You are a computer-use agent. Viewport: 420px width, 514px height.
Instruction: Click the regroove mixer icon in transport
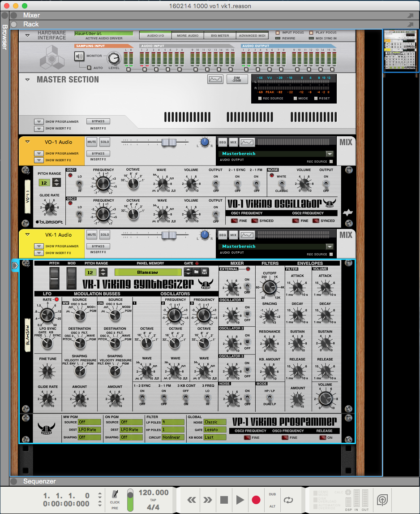pyautogui.click(x=382, y=500)
